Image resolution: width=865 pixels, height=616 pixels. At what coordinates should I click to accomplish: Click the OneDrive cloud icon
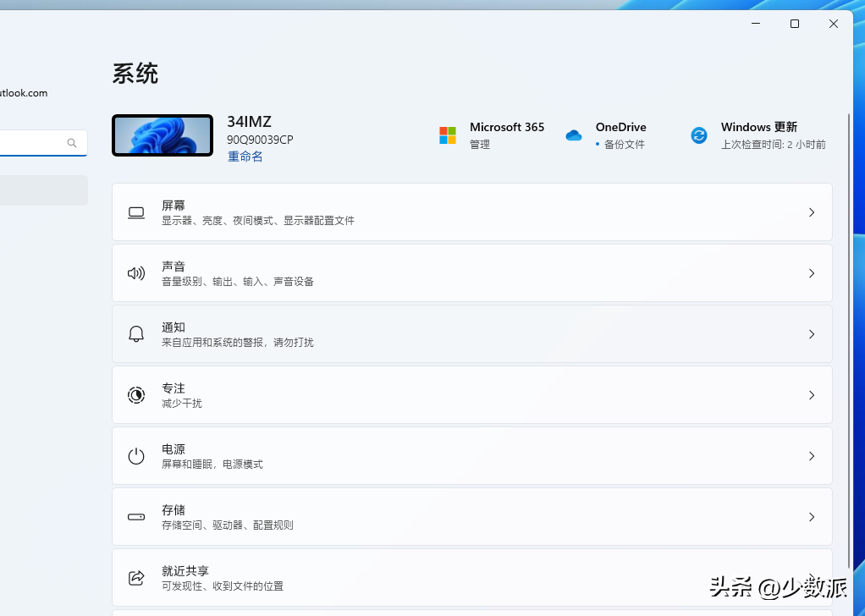point(574,135)
